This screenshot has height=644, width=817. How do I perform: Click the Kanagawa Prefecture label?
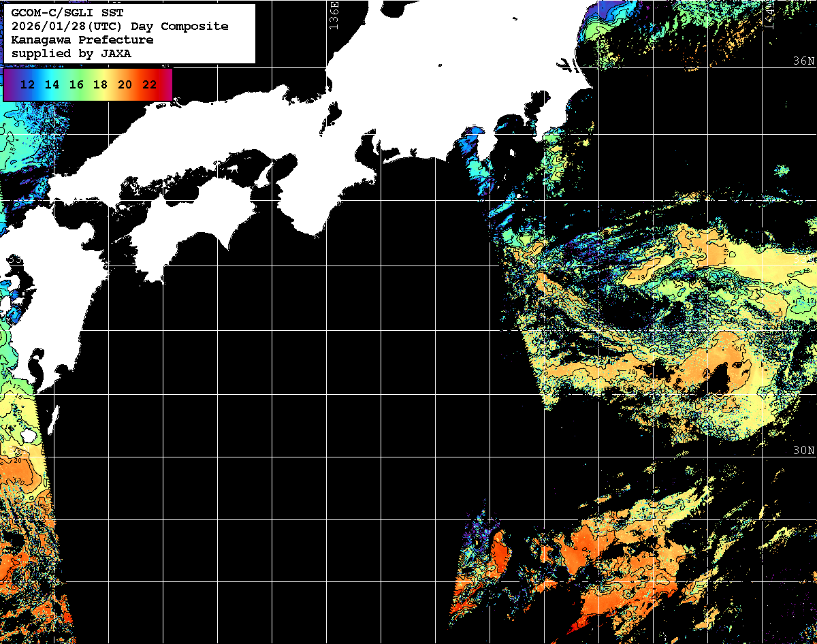82,40
